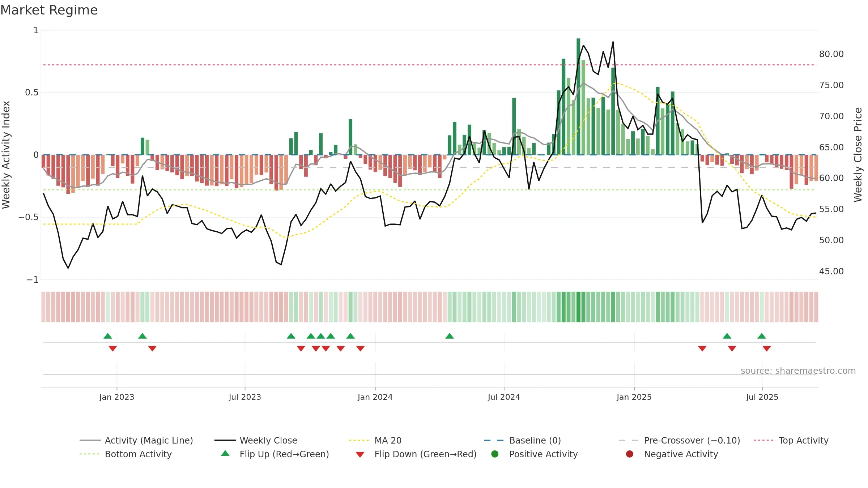Toggle Baseline (0) legend entry
The width and height of the screenshot is (868, 488).
522,440
